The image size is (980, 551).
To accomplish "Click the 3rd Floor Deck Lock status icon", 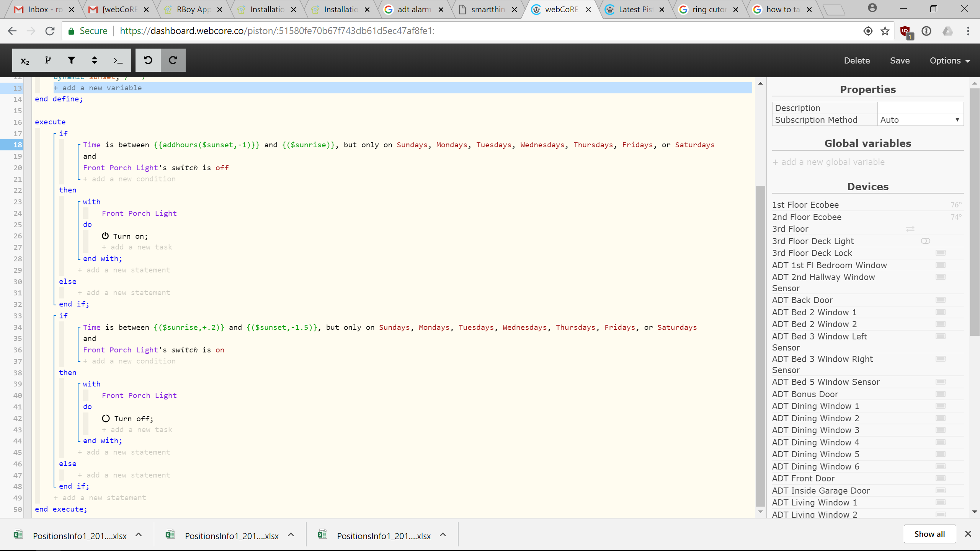I will pyautogui.click(x=941, y=253).
